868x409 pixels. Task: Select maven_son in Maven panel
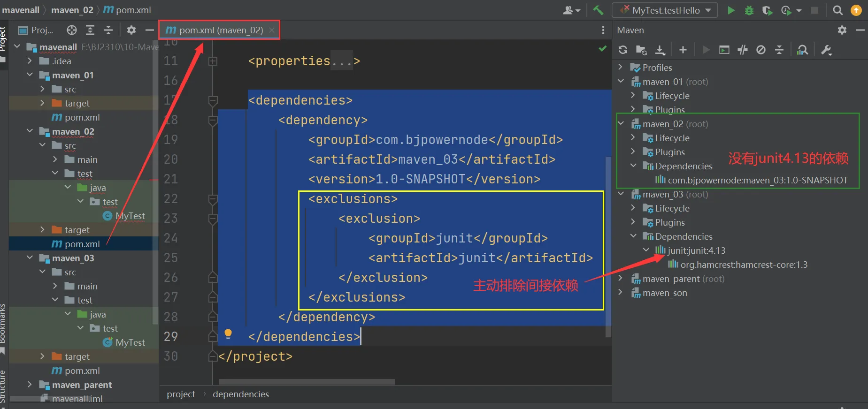[665, 293]
